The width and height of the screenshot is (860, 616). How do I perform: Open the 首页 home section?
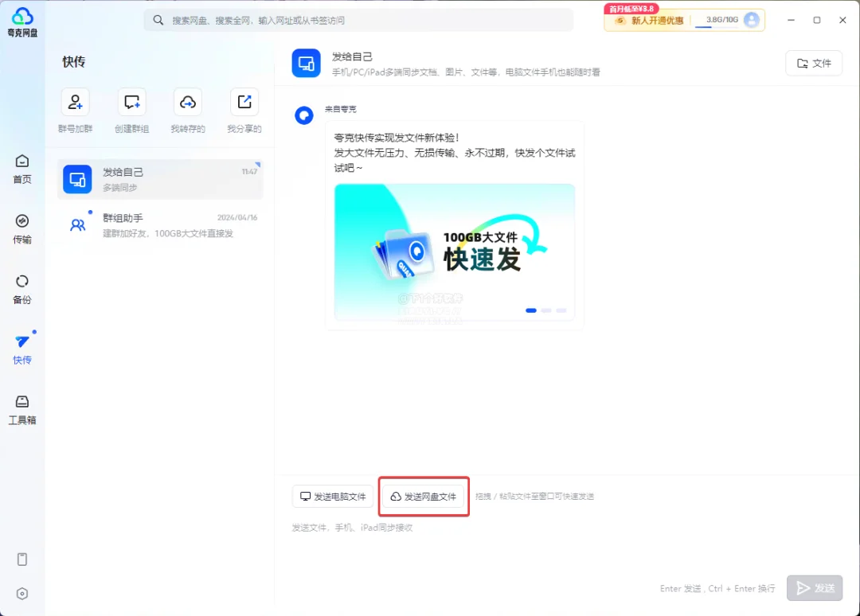[22, 169]
